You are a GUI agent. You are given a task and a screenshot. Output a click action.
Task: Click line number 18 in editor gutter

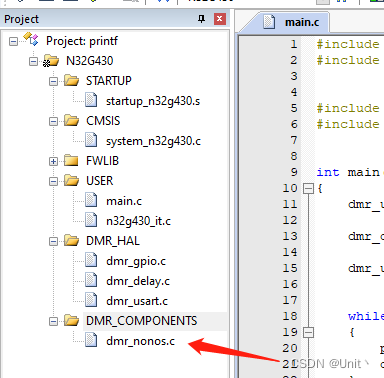[x=290, y=316]
